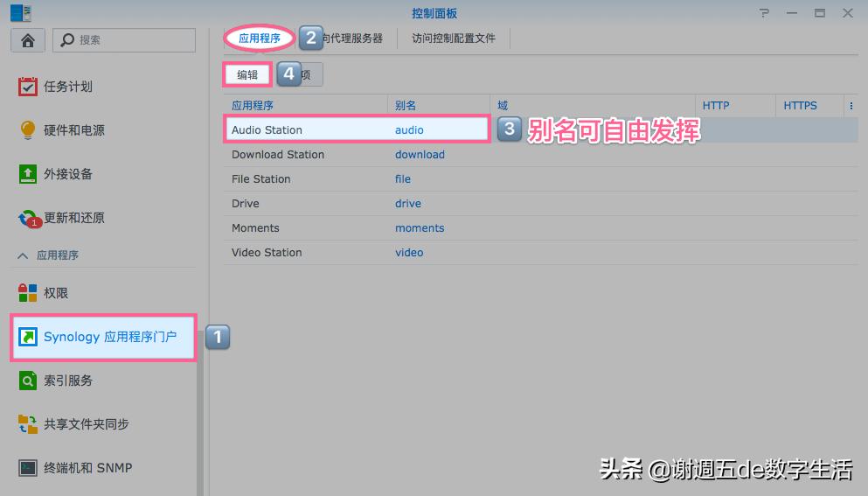
Task: Select 更新和还原 in the sidebar
Action: (x=74, y=218)
